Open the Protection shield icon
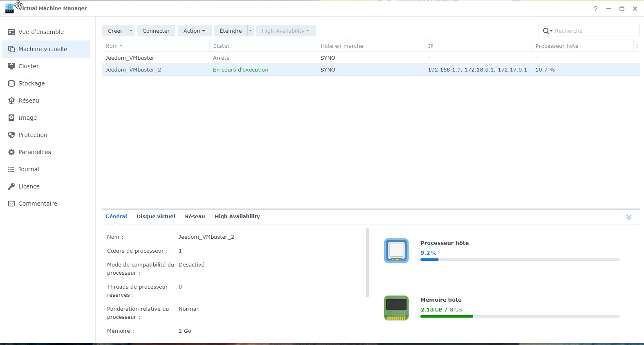The image size is (644, 345). [x=11, y=135]
